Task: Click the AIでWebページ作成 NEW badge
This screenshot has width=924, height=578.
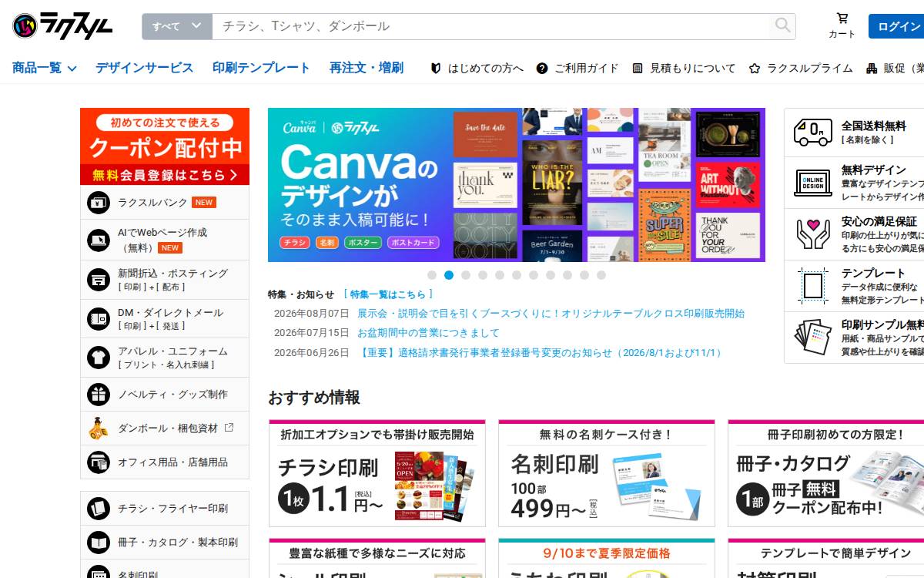Action: [170, 248]
